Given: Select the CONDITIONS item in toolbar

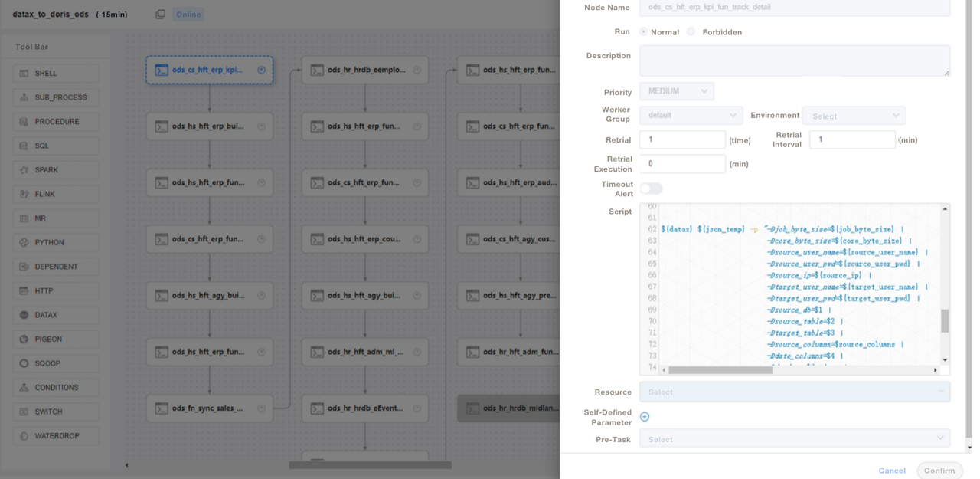Looking at the screenshot, I should tap(55, 388).
